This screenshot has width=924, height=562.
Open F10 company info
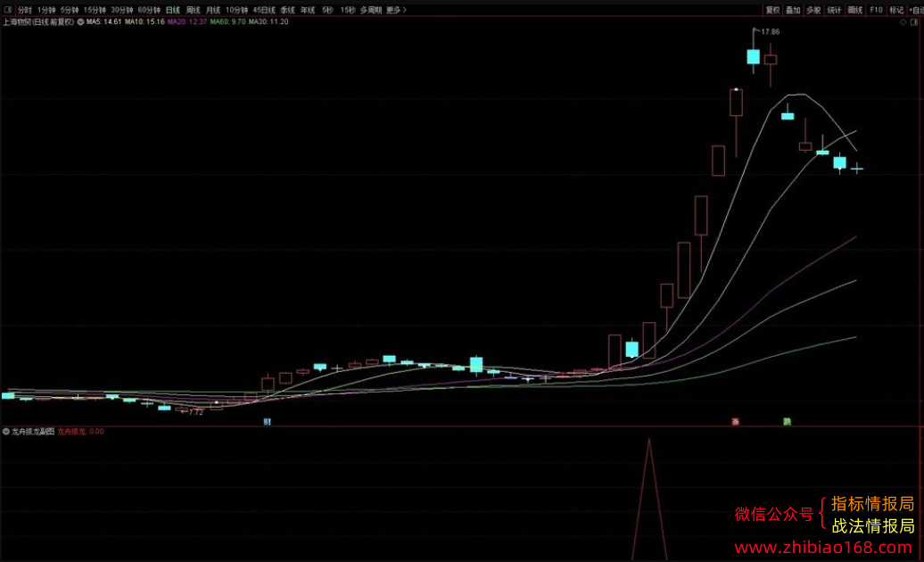(x=876, y=10)
